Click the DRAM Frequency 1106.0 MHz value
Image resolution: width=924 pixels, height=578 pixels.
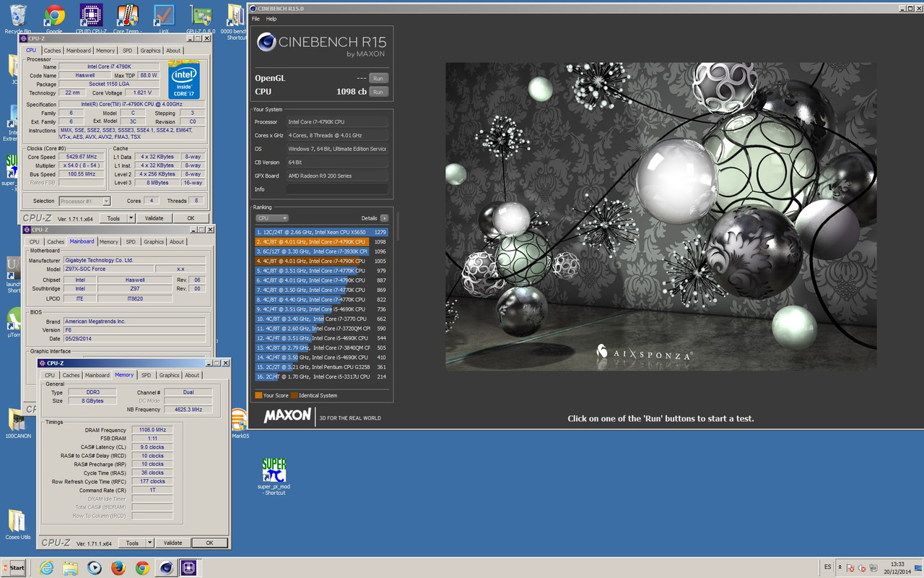click(152, 430)
